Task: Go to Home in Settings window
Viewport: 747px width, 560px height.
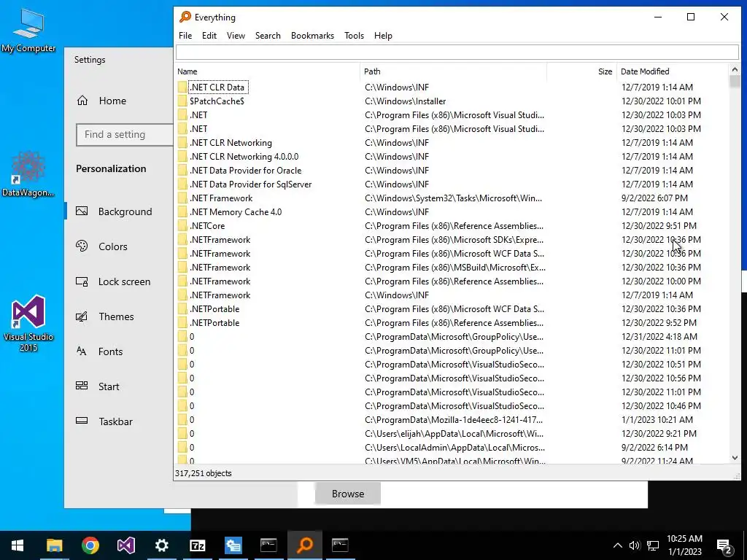Action: [x=112, y=101]
